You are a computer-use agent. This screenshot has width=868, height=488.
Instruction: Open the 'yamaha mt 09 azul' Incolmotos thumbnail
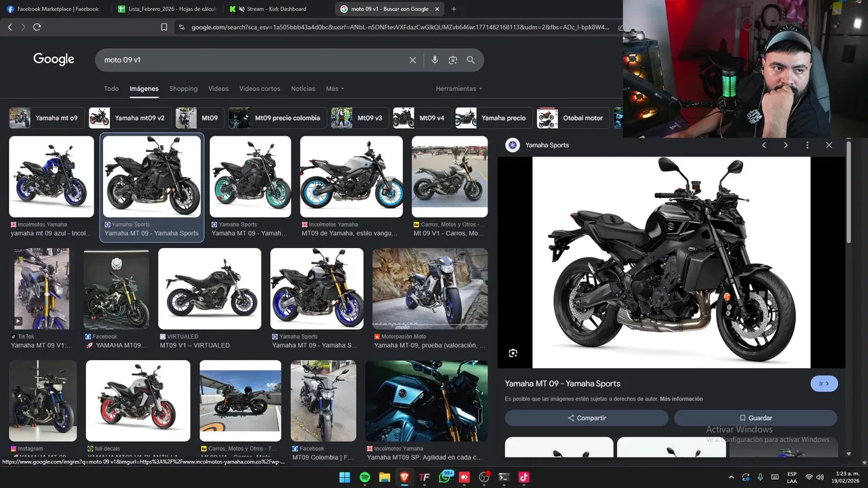pyautogui.click(x=52, y=177)
